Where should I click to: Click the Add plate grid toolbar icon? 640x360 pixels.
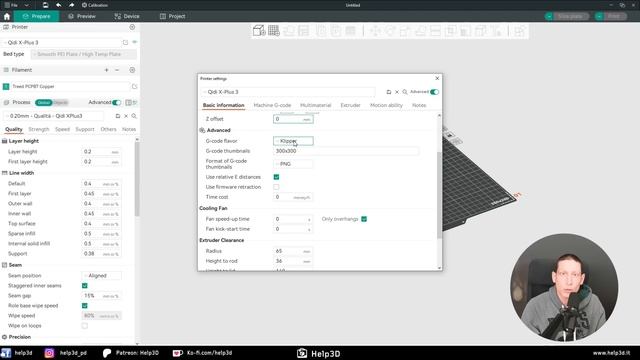pyautogui.click(x=274, y=31)
